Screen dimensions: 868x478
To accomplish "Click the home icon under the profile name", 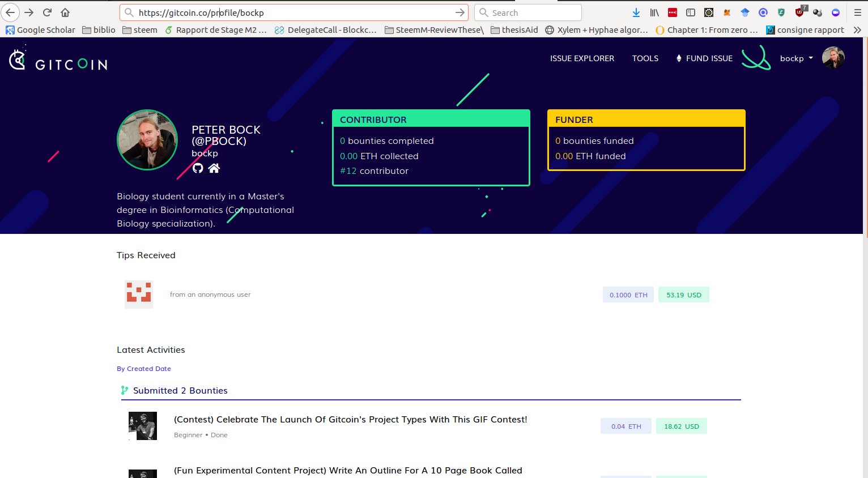I will point(213,168).
